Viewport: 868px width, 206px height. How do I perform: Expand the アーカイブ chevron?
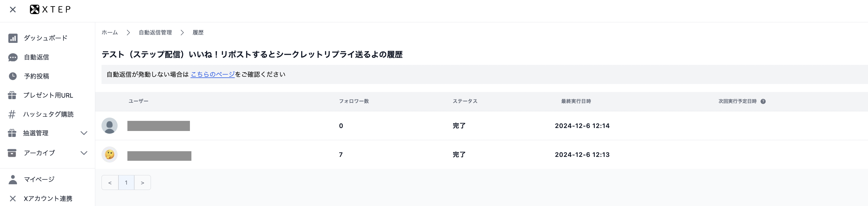[84, 153]
